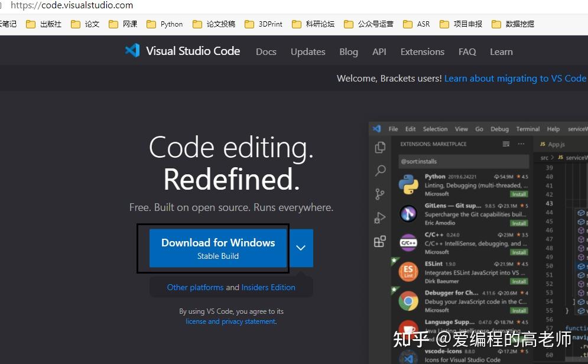Open the Docs page in the navigation

[266, 52]
